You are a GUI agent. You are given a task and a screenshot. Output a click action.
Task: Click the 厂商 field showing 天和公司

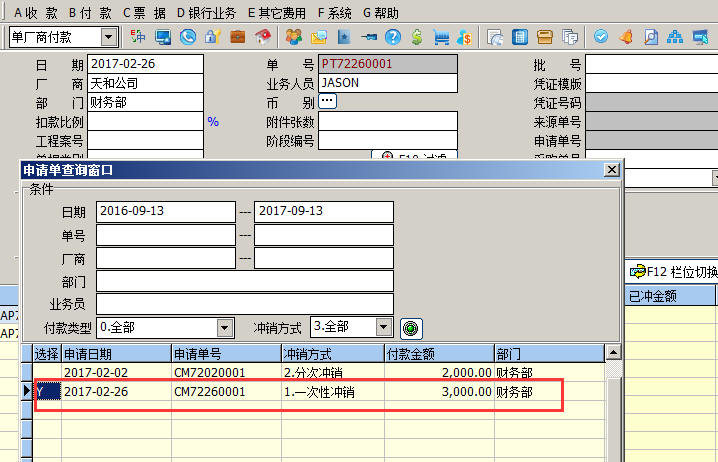pos(145,83)
